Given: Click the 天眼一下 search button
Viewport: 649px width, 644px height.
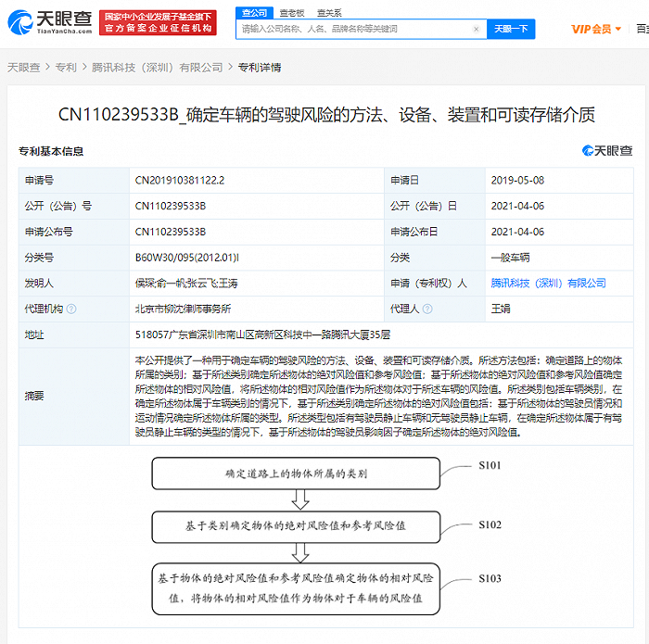Looking at the screenshot, I should tap(511, 29).
